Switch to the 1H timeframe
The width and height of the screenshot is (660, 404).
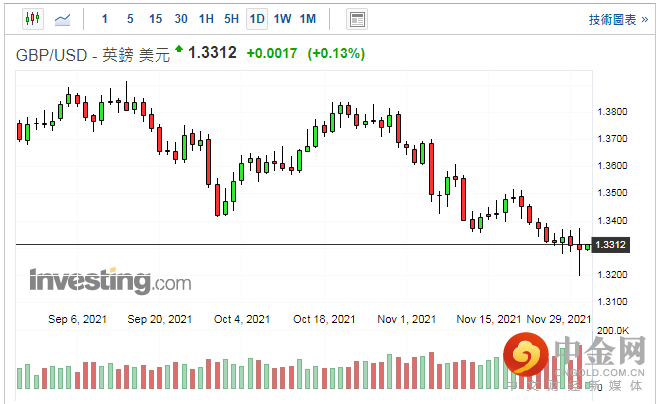206,19
